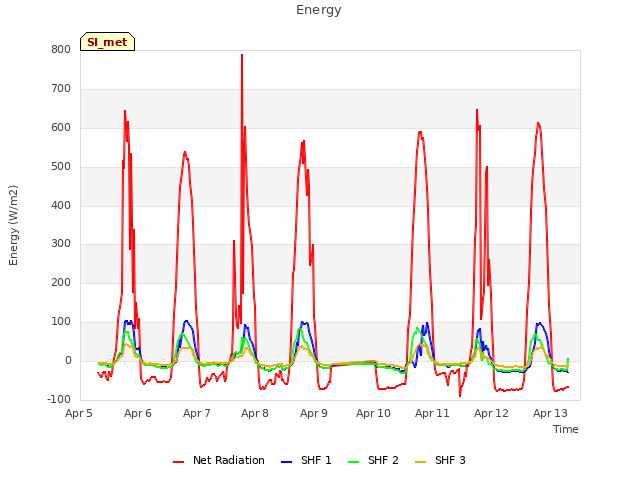
Task: Toggle the Net Radiation legend entry
Action: (x=219, y=460)
